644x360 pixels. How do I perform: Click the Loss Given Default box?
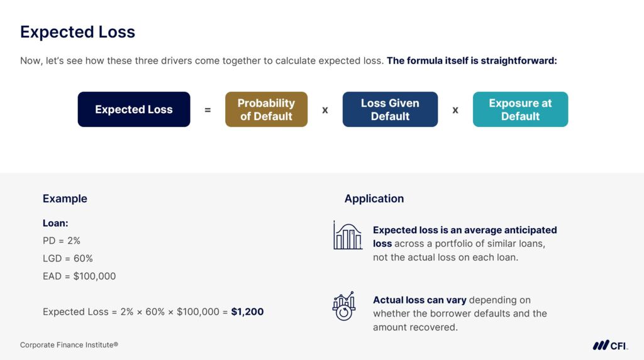(x=390, y=109)
